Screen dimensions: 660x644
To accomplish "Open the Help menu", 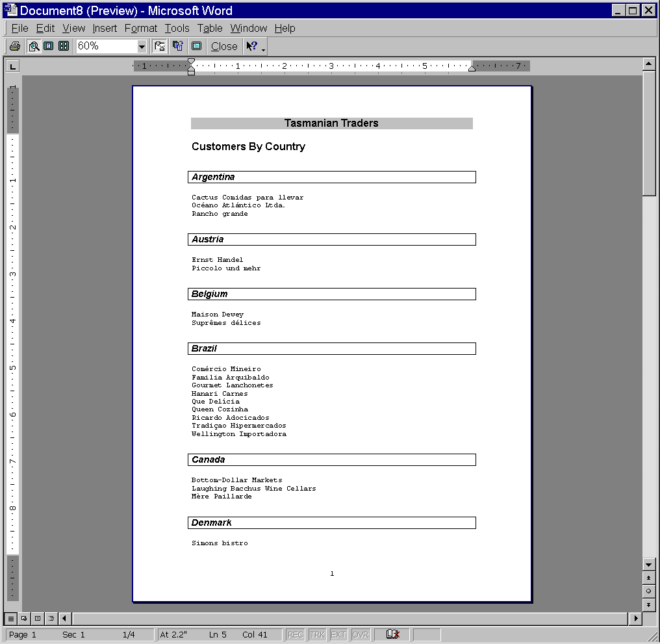I will click(285, 28).
